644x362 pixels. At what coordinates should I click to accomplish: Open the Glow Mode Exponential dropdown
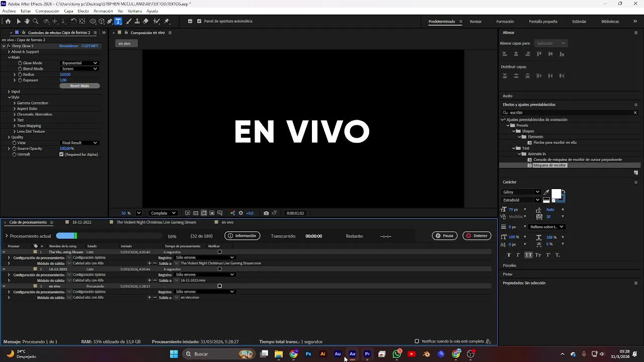[x=79, y=63]
